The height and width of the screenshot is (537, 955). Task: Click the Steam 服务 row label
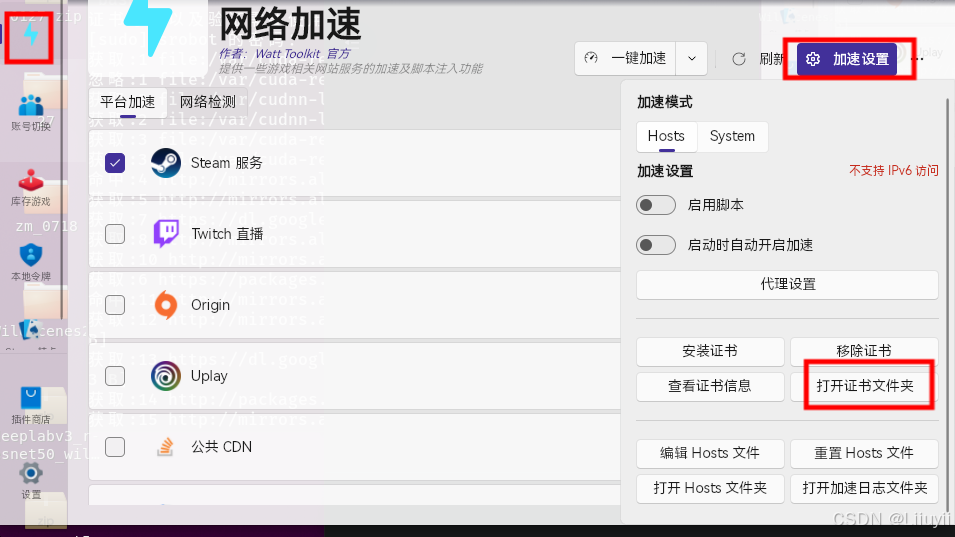coord(227,163)
